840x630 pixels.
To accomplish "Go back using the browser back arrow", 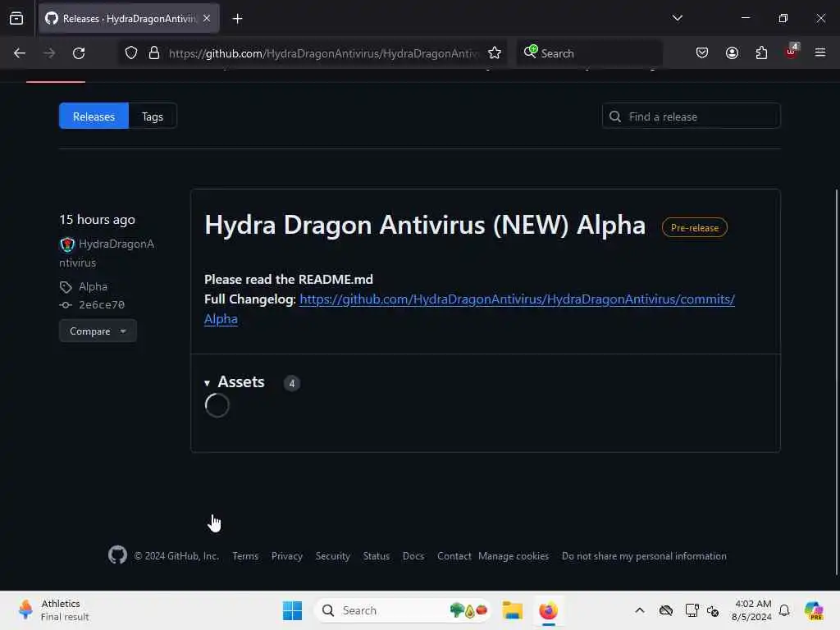I will 20,53.
